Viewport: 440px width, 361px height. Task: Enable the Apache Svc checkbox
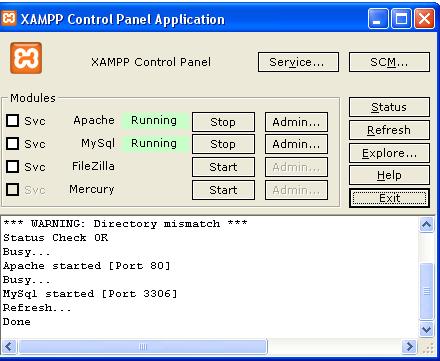tap(13, 121)
